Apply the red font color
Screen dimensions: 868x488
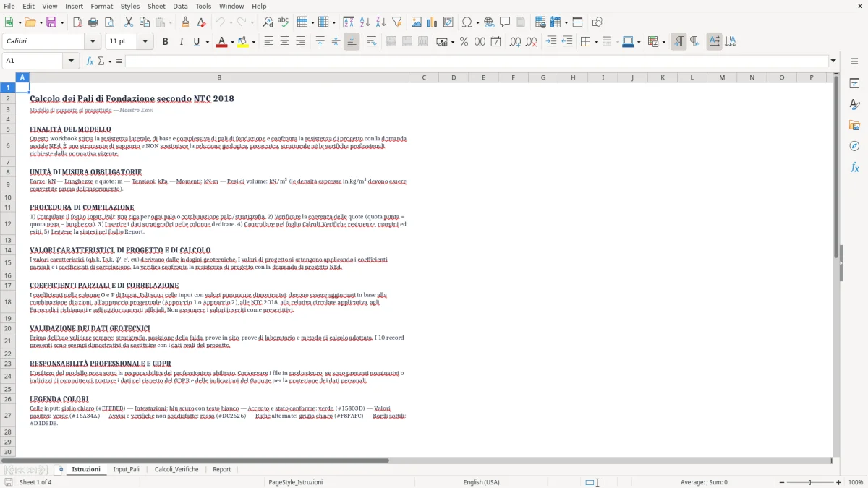[221, 42]
